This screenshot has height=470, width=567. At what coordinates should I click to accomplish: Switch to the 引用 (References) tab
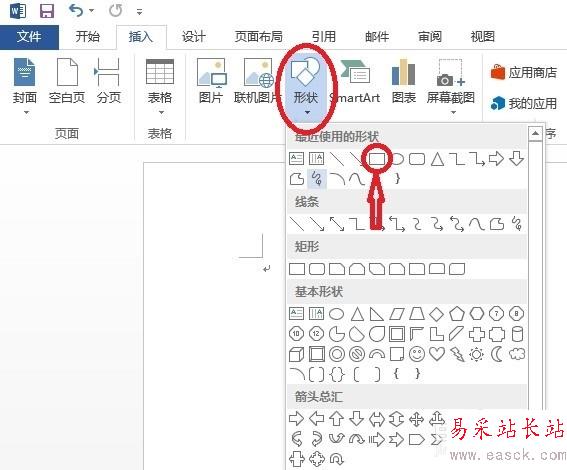pos(324,37)
